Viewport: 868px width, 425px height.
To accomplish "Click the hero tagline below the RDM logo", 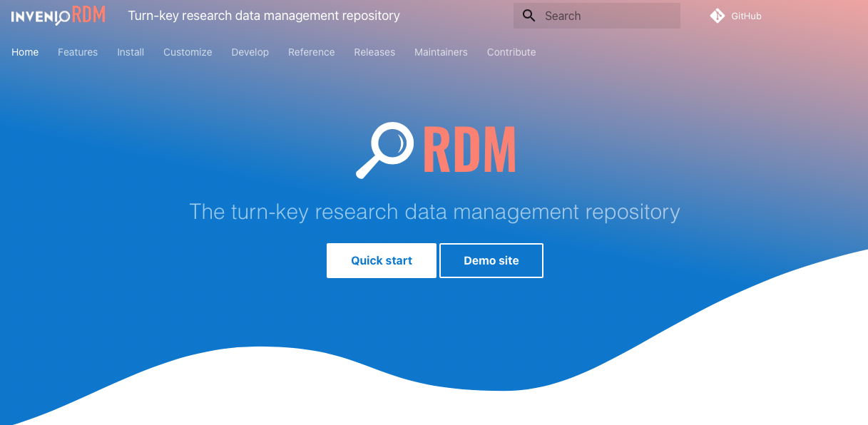I will pyautogui.click(x=434, y=212).
